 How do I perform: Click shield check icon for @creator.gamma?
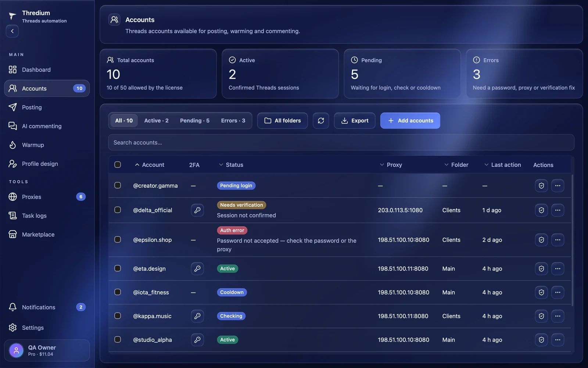[x=541, y=186]
